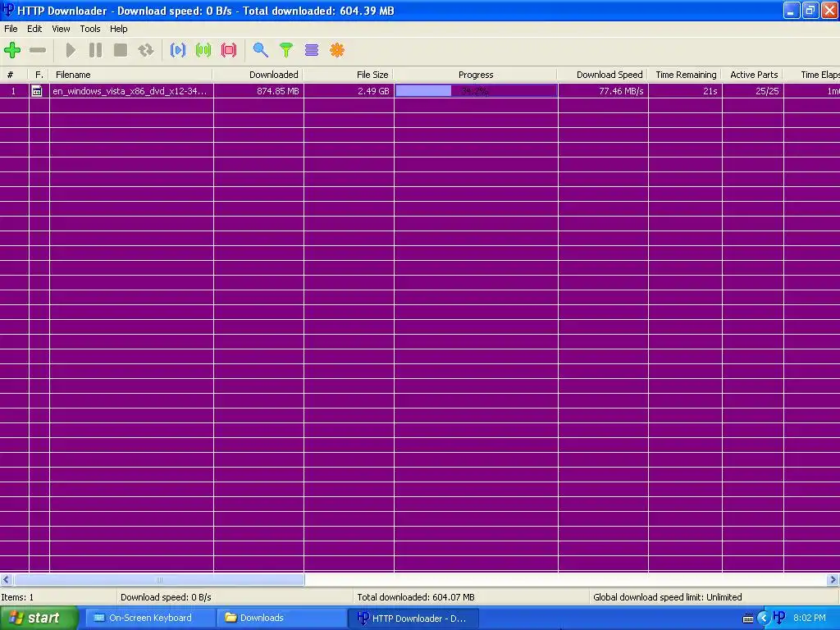Click the row number 1 cell
The image size is (840, 630).
point(13,91)
